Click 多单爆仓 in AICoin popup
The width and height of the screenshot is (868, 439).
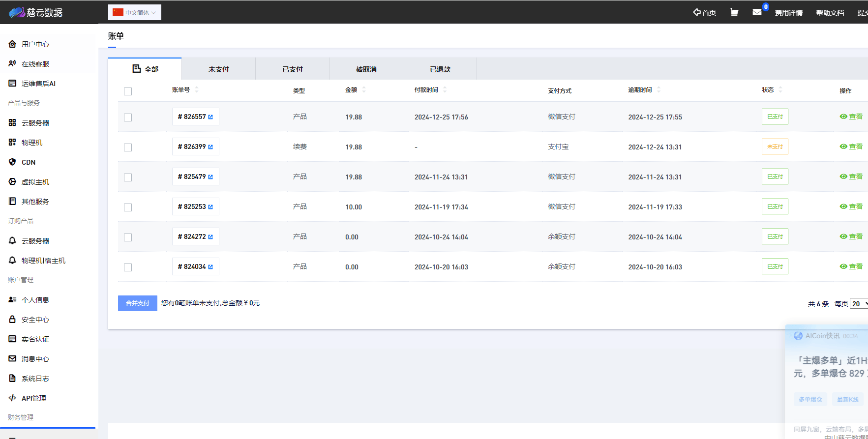(x=810, y=399)
